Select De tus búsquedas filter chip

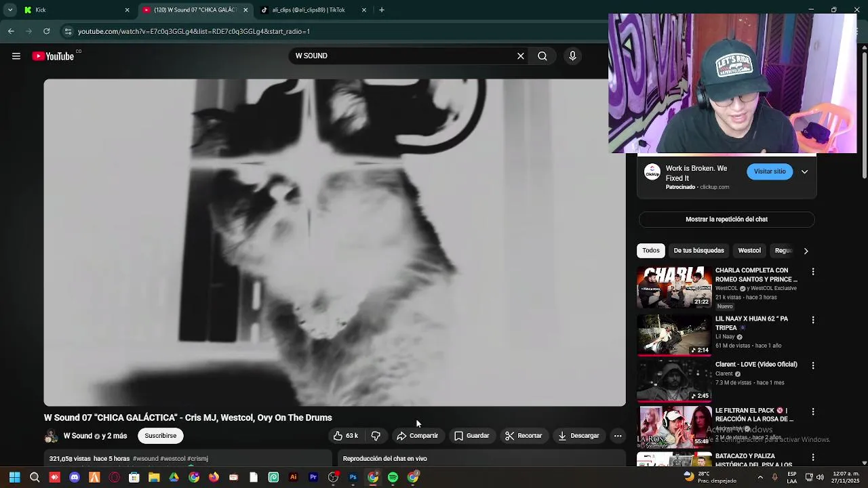tap(699, 251)
